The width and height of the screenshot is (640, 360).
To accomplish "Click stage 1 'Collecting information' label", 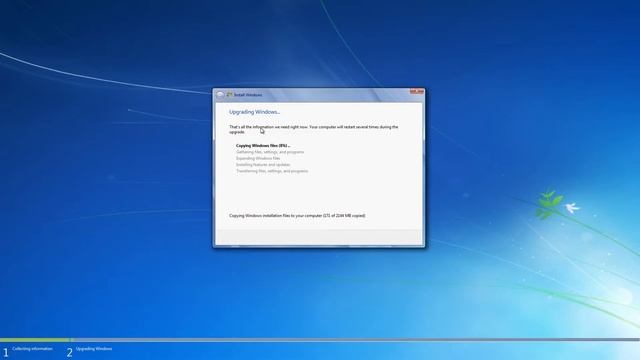I will (32, 349).
